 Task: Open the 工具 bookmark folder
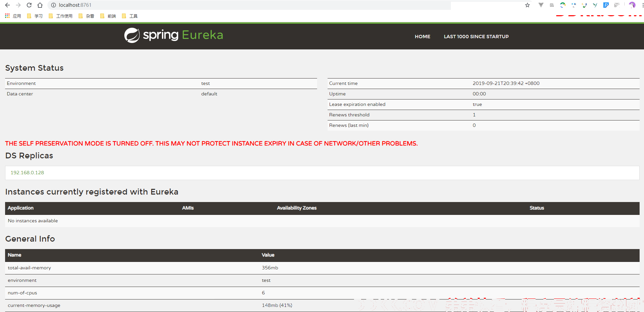130,16
